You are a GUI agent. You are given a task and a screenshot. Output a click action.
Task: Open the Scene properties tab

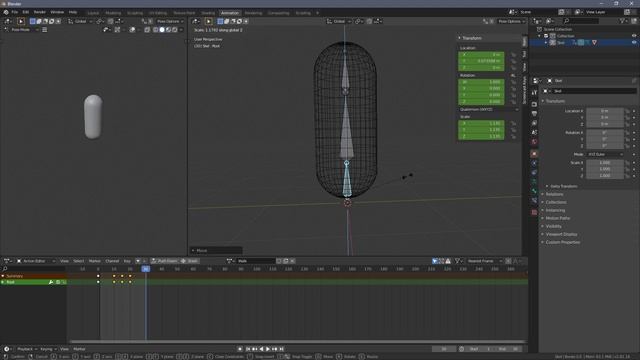pyautogui.click(x=534, y=132)
